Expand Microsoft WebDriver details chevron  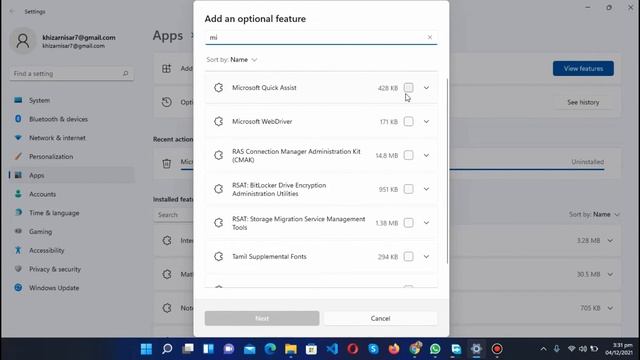[x=426, y=122]
